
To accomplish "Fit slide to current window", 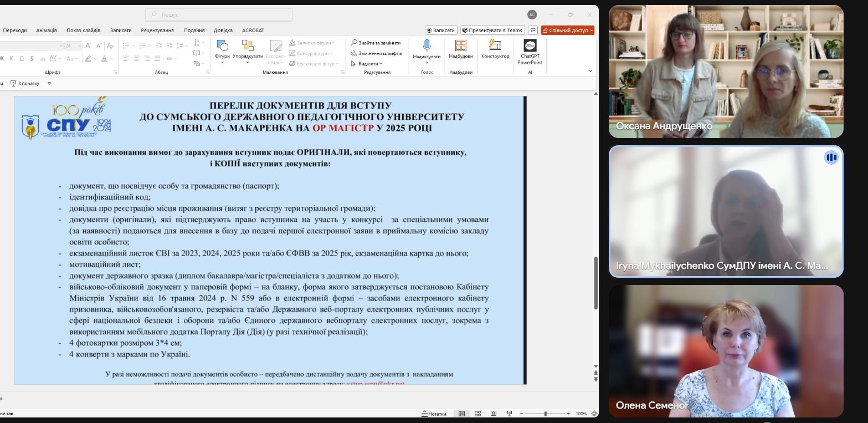I will 594,414.
